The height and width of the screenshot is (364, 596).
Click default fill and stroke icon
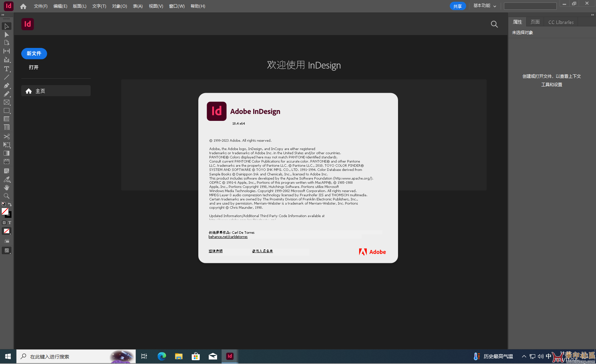3,204
